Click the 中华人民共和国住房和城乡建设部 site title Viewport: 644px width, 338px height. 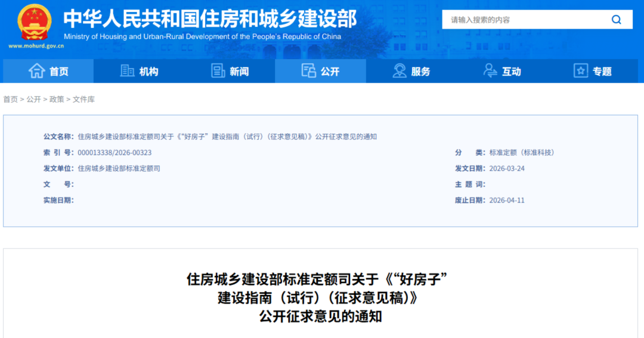tap(210, 19)
